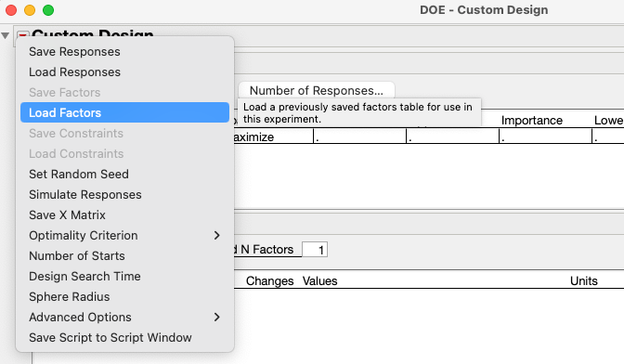Click the red triangle Custom Design menu icon
The height and width of the screenshot is (364, 624).
(x=22, y=34)
